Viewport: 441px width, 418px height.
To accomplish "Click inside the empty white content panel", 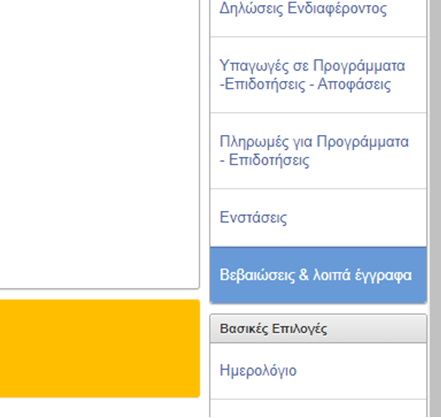I will pyautogui.click(x=100, y=143).
